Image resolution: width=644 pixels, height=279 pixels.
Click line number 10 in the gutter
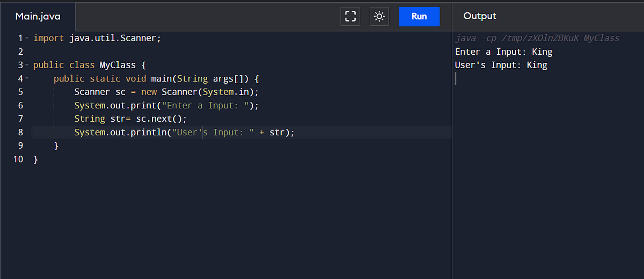pyautogui.click(x=18, y=159)
